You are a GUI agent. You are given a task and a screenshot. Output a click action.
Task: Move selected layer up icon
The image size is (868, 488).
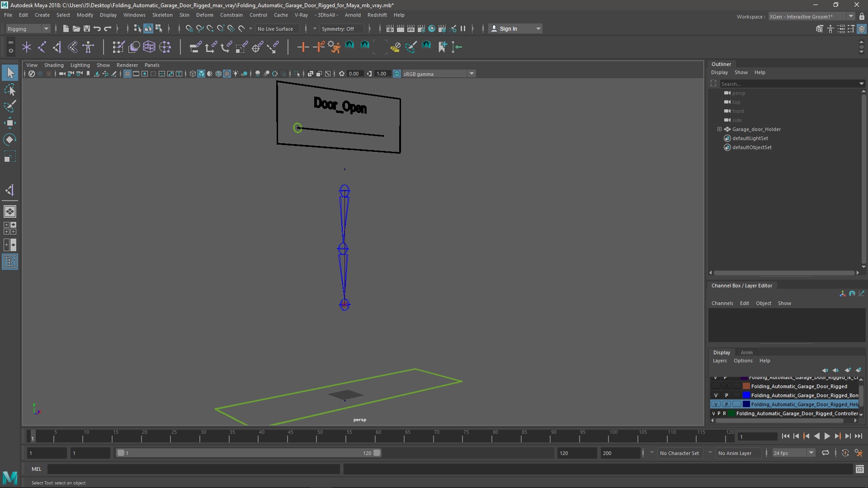click(826, 370)
